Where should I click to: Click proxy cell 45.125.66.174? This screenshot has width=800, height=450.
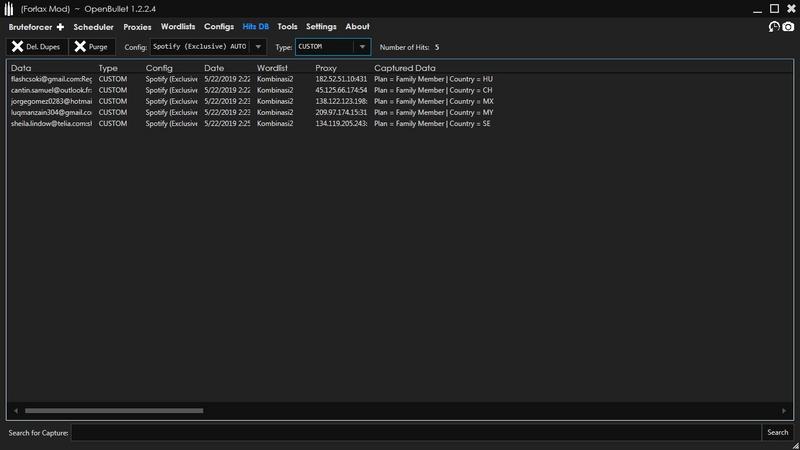pyautogui.click(x=341, y=90)
